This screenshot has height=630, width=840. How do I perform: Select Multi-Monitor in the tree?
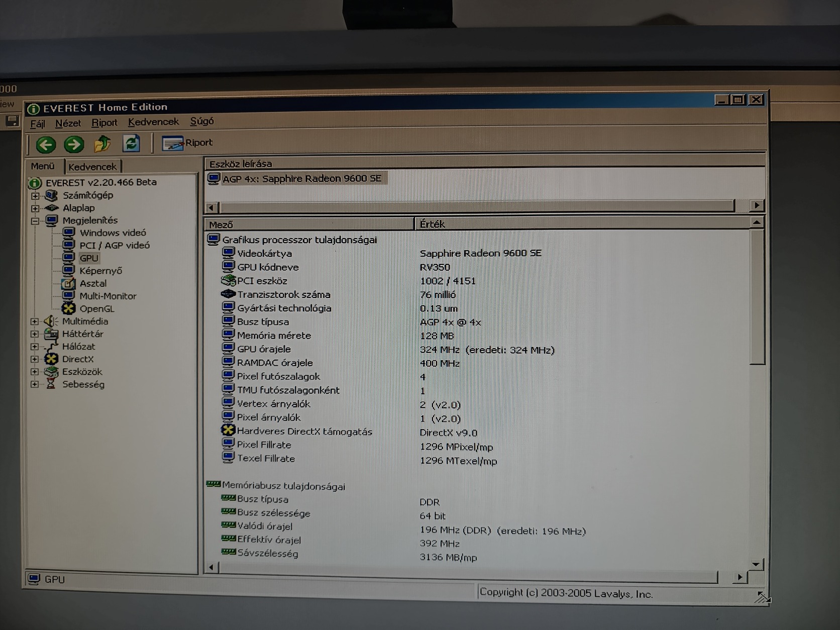coord(108,296)
